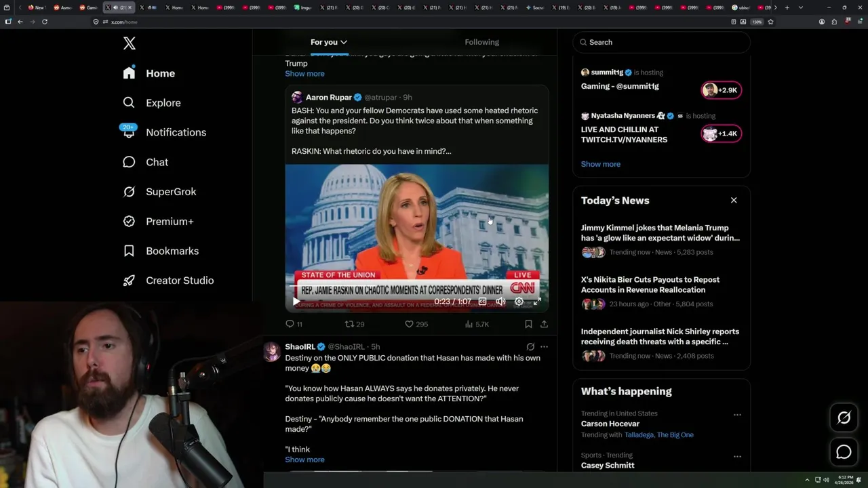Toggle closed captions on the CNN video
The image size is (868, 488).
[x=482, y=302]
